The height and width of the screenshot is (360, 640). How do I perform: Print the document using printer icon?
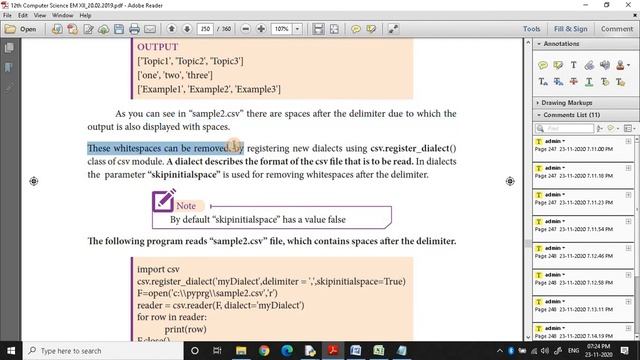(x=134, y=29)
